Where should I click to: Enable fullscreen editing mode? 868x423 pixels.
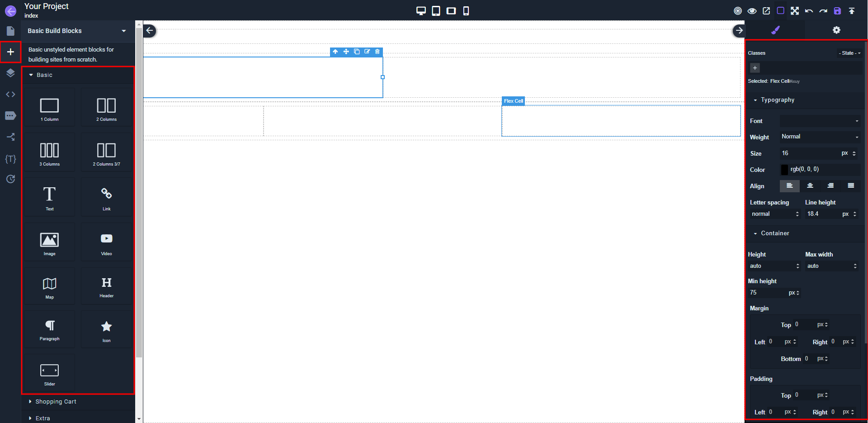coord(795,10)
